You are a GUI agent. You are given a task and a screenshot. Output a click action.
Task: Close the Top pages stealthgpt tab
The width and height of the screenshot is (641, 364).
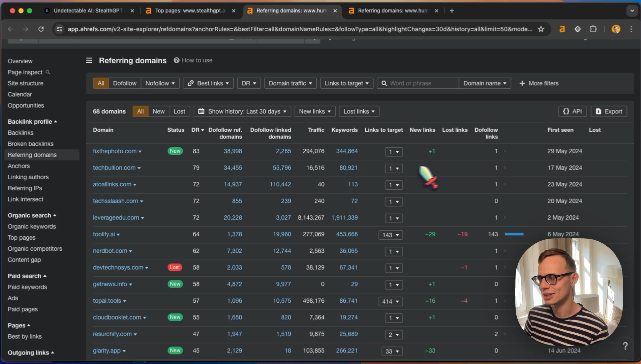pos(234,11)
